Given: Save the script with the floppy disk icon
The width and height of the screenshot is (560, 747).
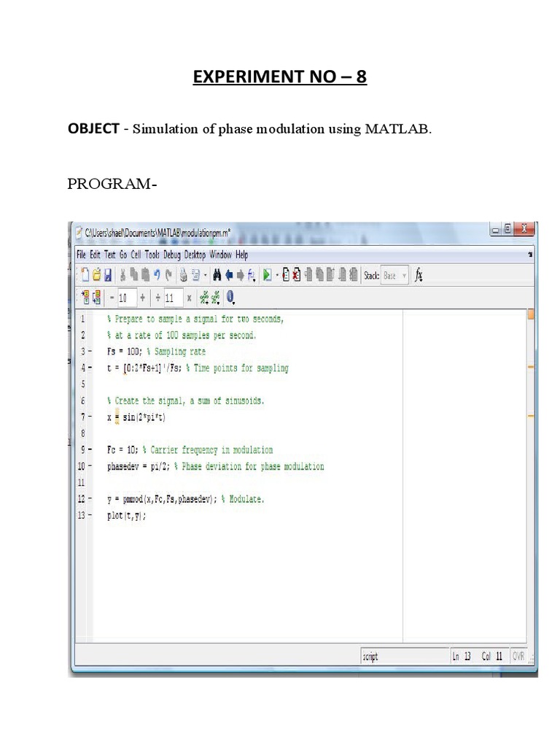Looking at the screenshot, I should click(108, 275).
